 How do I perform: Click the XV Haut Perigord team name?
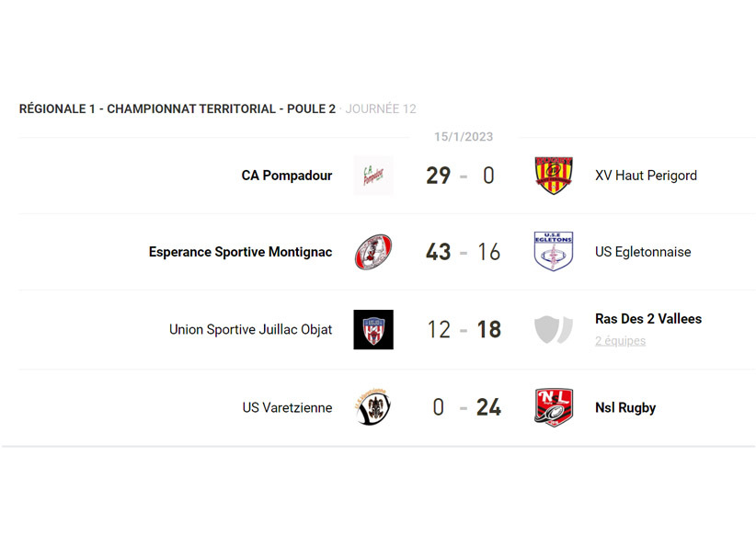pyautogui.click(x=646, y=176)
